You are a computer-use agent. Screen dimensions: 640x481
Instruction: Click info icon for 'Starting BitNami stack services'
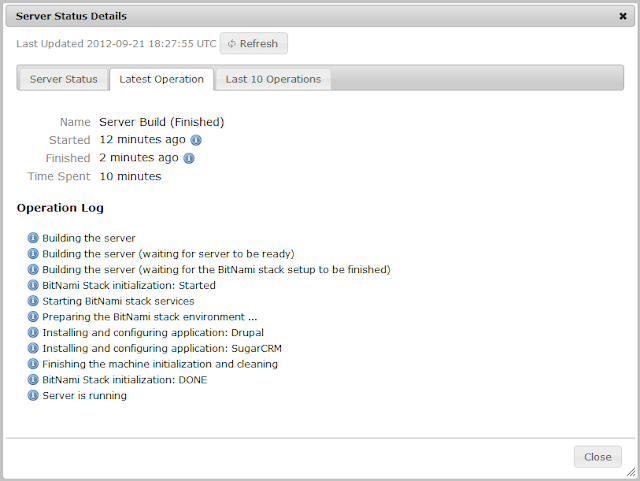pyautogui.click(x=33, y=301)
